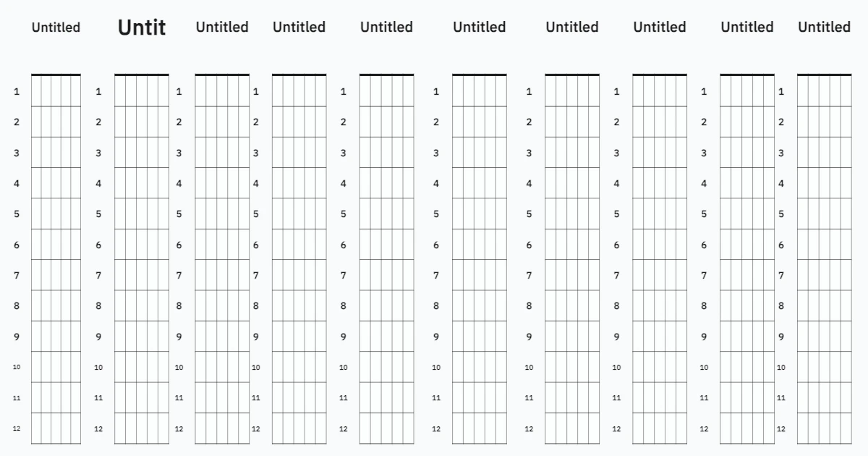868x456 pixels.
Task: Click the nut bar atop the ninth fretboard
Action: [x=747, y=75]
